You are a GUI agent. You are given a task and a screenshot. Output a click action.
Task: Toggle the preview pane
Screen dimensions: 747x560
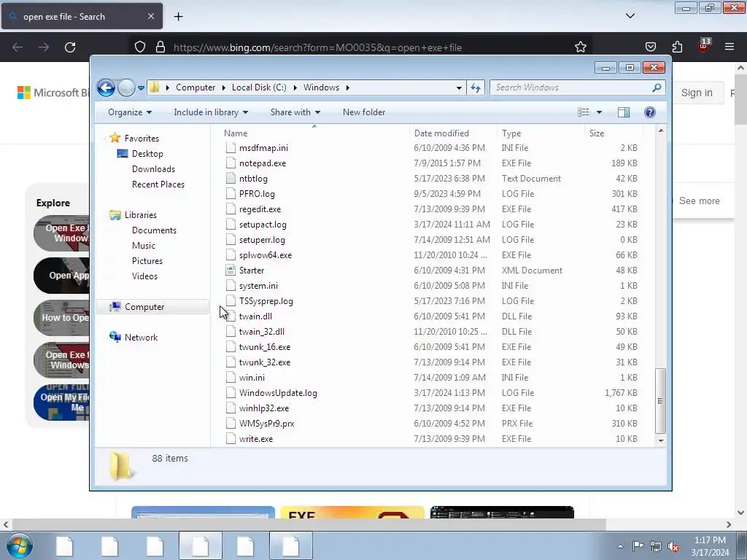(624, 112)
